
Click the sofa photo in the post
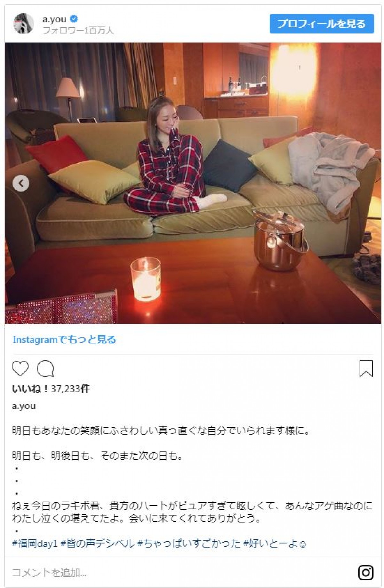193,183
